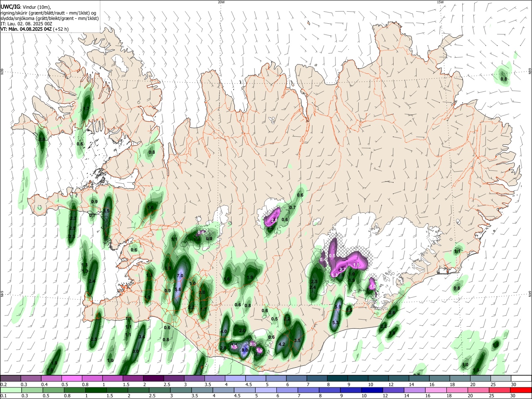Click the UWC/IG title text
The image size is (532, 399).
coord(10,7)
